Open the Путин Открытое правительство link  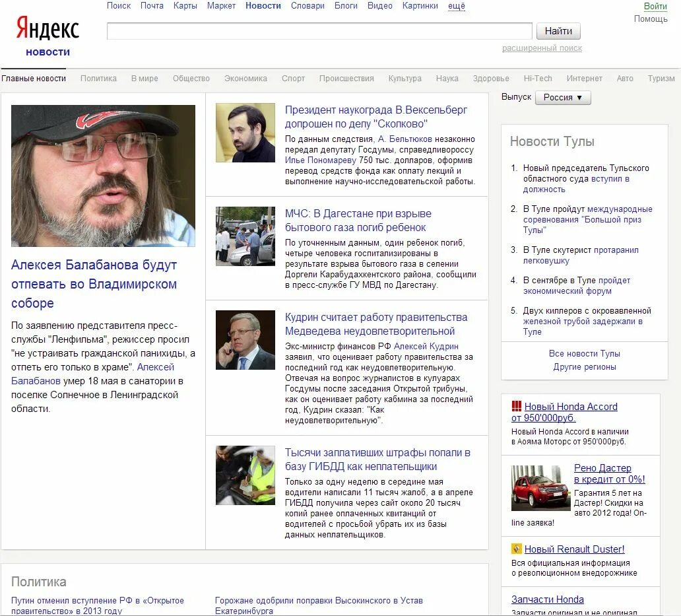pyautogui.click(x=98, y=605)
